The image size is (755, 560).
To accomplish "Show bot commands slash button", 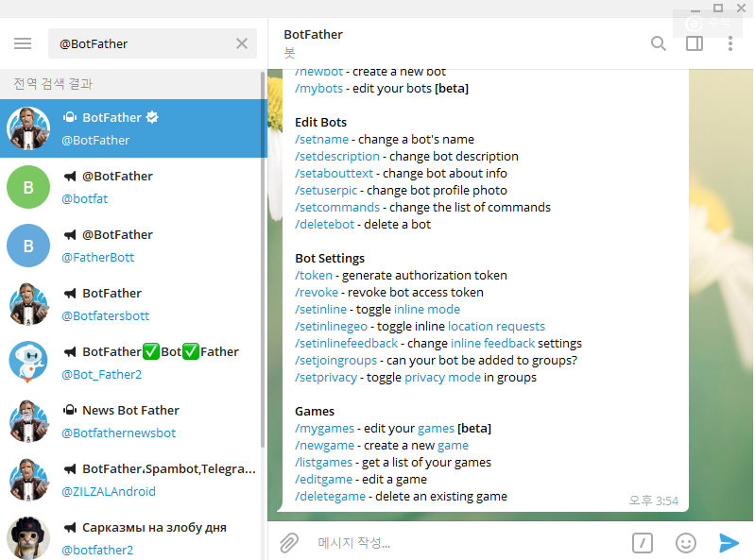I will 643,543.
